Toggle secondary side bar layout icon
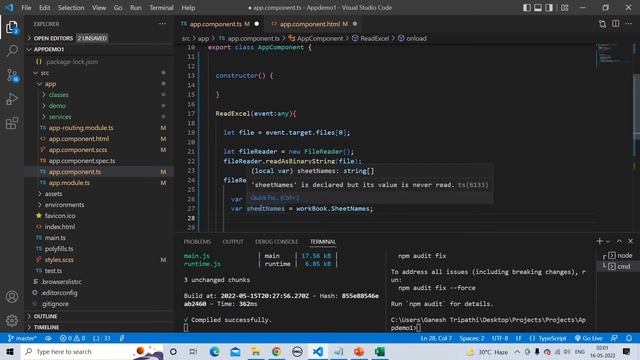 pos(549,8)
